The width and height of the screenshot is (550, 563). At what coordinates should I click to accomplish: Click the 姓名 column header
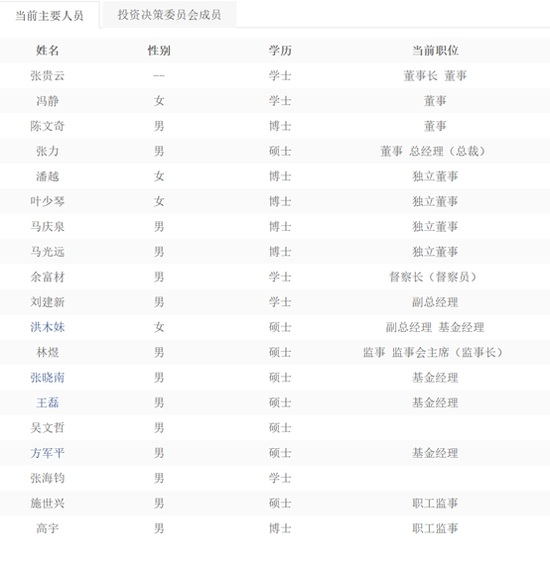(47, 50)
